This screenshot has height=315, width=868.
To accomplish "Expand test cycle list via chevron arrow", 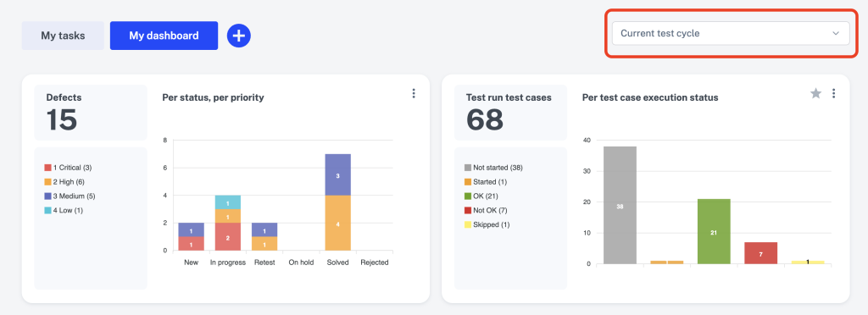I will coord(836,34).
